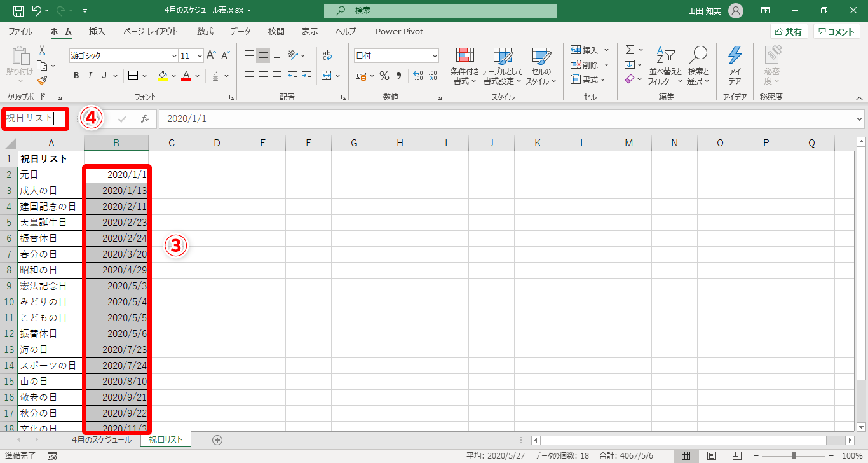The width and height of the screenshot is (868, 463).
Task: Click the Undo arrow icon
Action: click(x=37, y=11)
